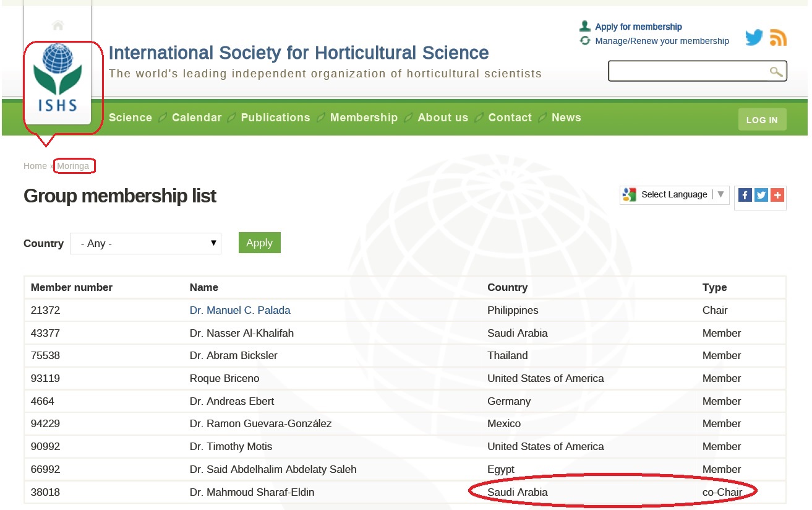
Task: Share page via the Facebook icon
Action: coord(745,195)
